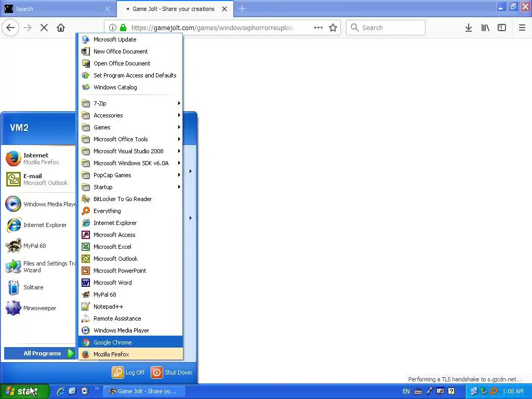Click the site information icon in address bar

113,28
